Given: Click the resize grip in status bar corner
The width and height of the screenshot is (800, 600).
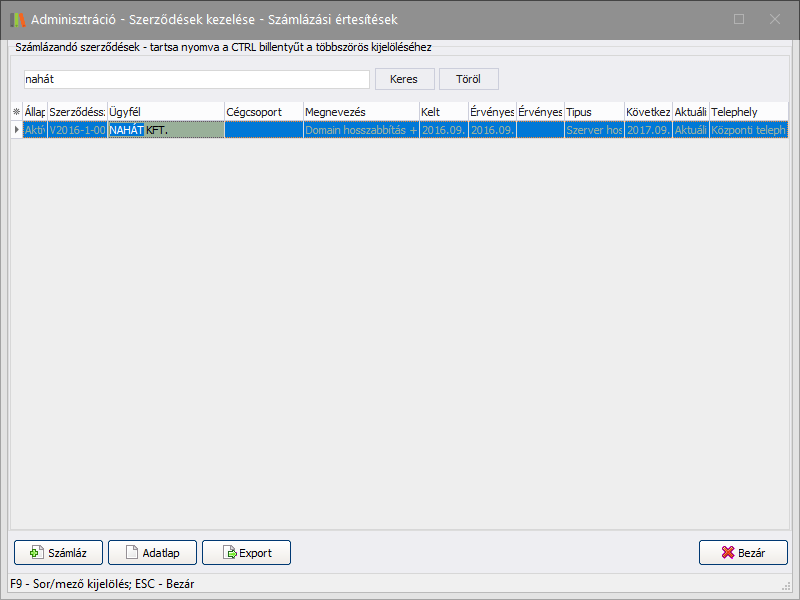Looking at the screenshot, I should [785, 586].
